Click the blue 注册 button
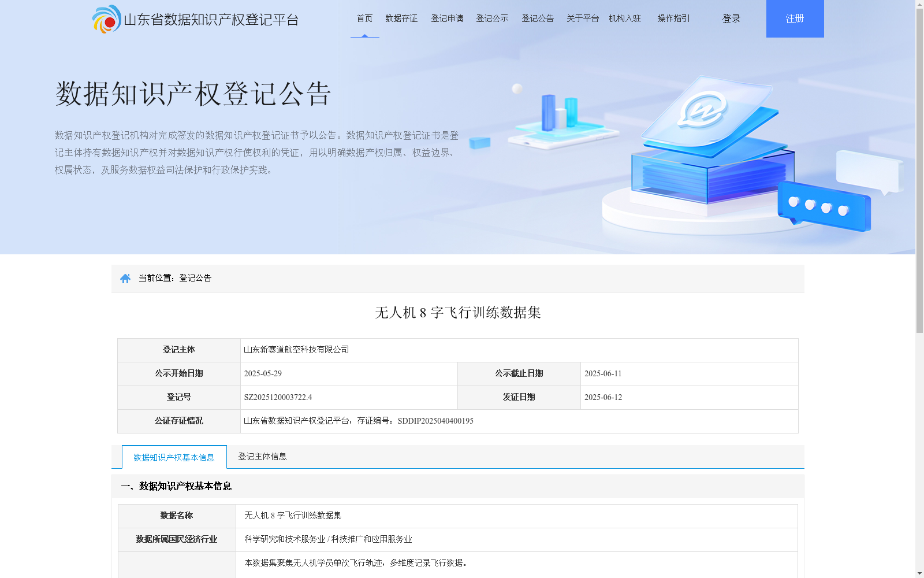Image resolution: width=924 pixels, height=578 pixels. (x=795, y=18)
